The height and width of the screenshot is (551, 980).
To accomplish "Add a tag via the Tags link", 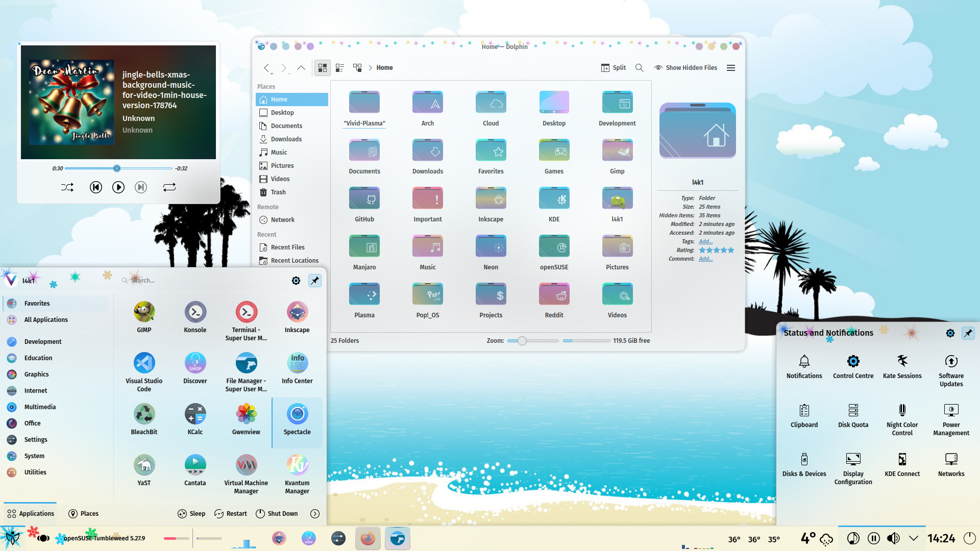I will click(705, 241).
